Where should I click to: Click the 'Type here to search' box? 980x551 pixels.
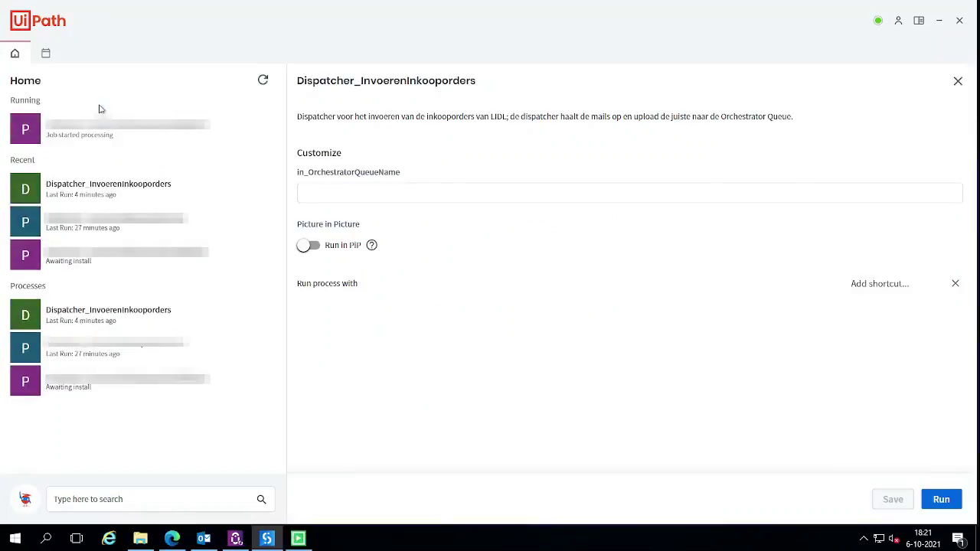[153, 499]
